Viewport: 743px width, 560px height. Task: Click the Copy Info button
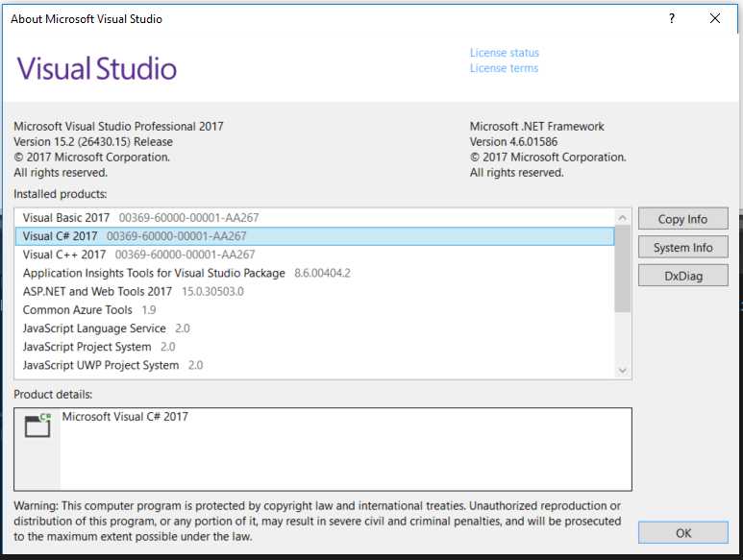pos(682,219)
